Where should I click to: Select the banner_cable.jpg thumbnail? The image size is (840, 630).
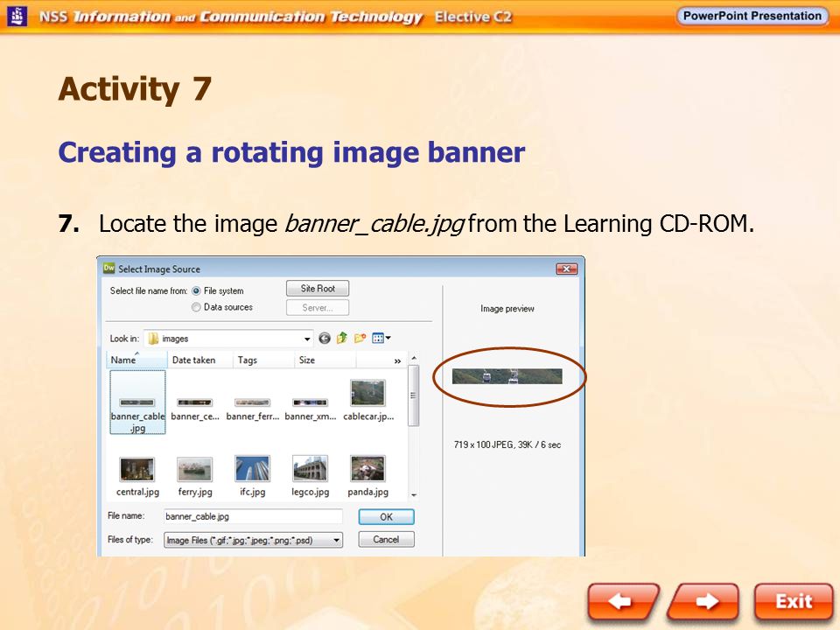click(x=137, y=402)
